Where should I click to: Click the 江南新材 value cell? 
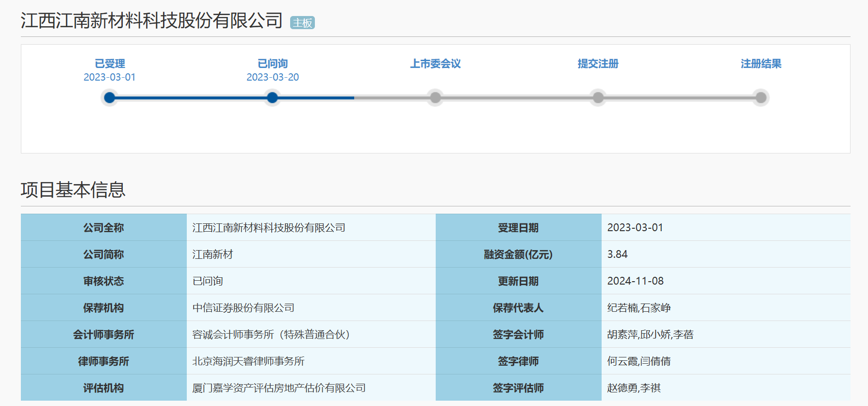pos(213,254)
